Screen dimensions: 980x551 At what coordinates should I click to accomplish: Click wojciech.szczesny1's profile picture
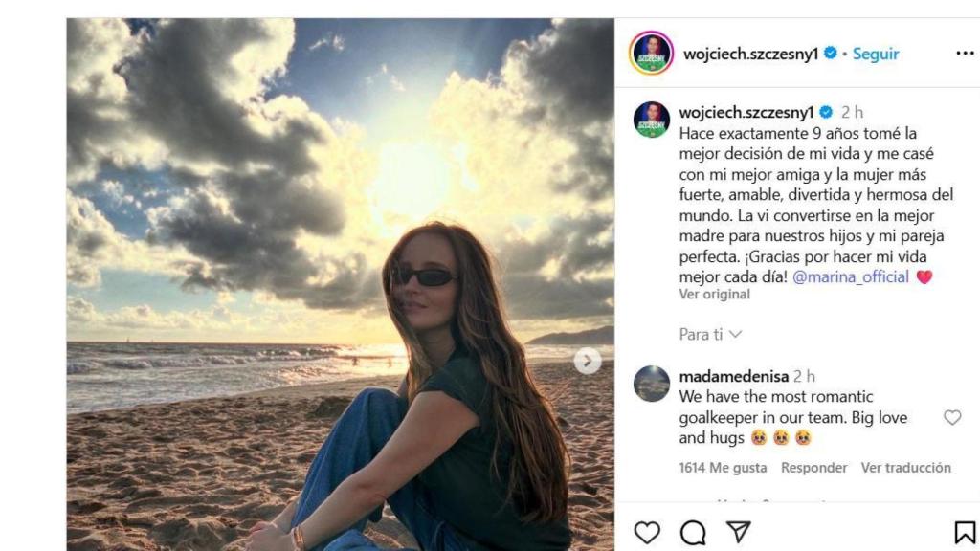pos(650,54)
